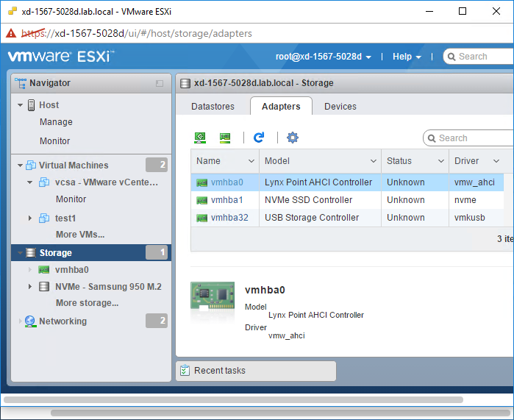This screenshot has width=514, height=420.
Task: Click the Virtual Machines icon
Action: click(x=31, y=165)
